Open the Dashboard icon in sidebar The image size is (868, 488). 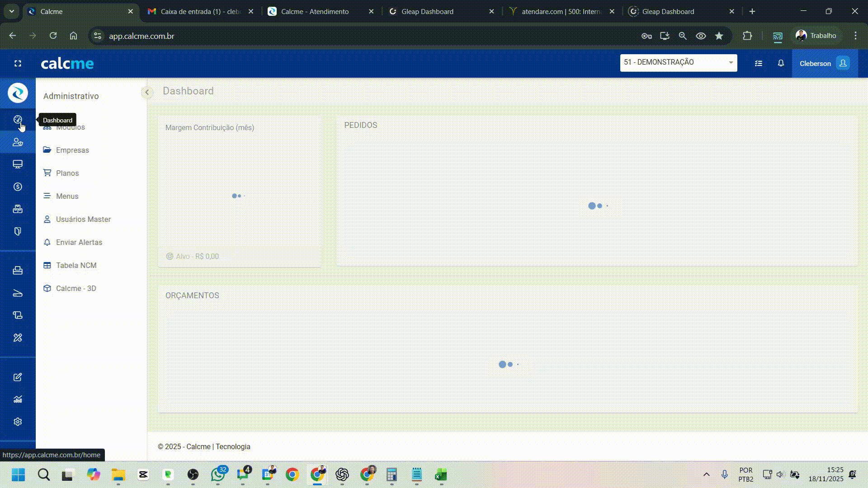tap(18, 120)
